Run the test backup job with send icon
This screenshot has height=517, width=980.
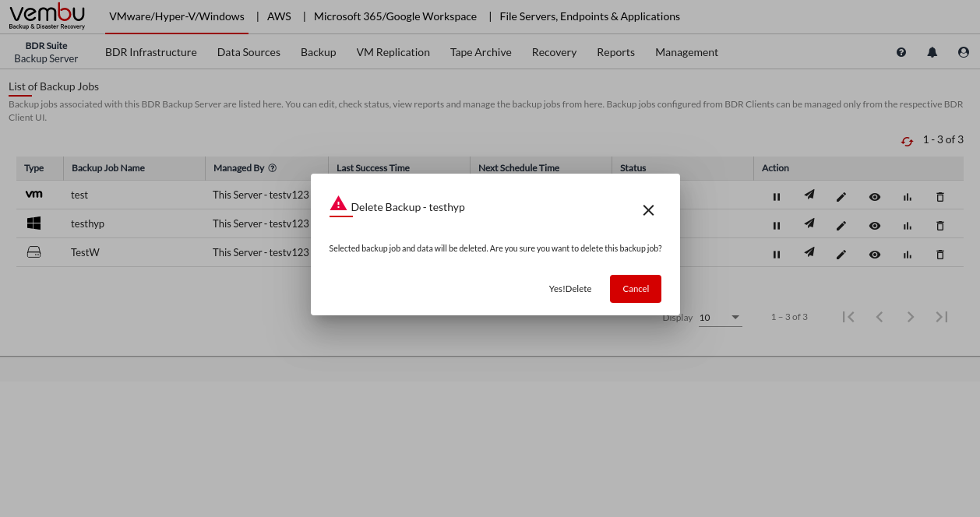809,196
